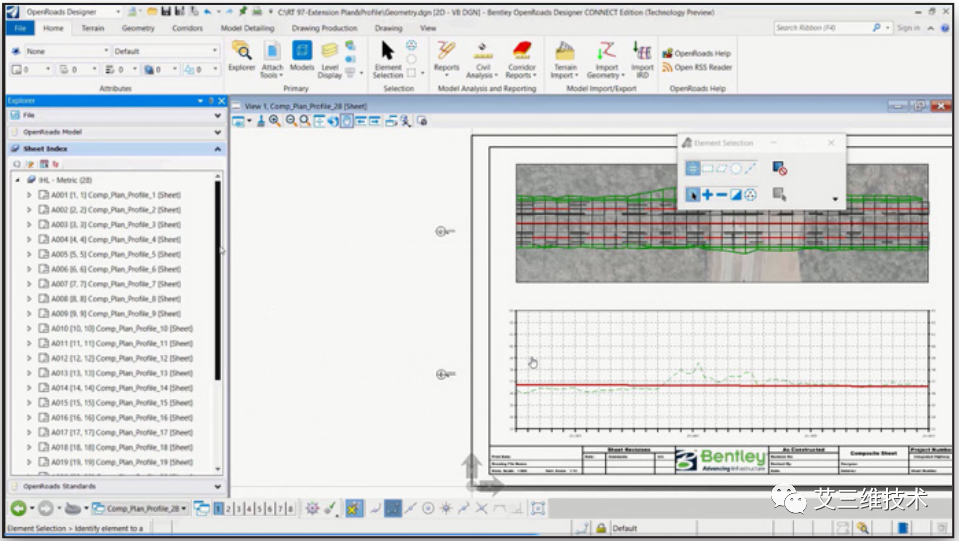
Task: Collapse the Sheet Index panel section
Action: click(x=218, y=149)
